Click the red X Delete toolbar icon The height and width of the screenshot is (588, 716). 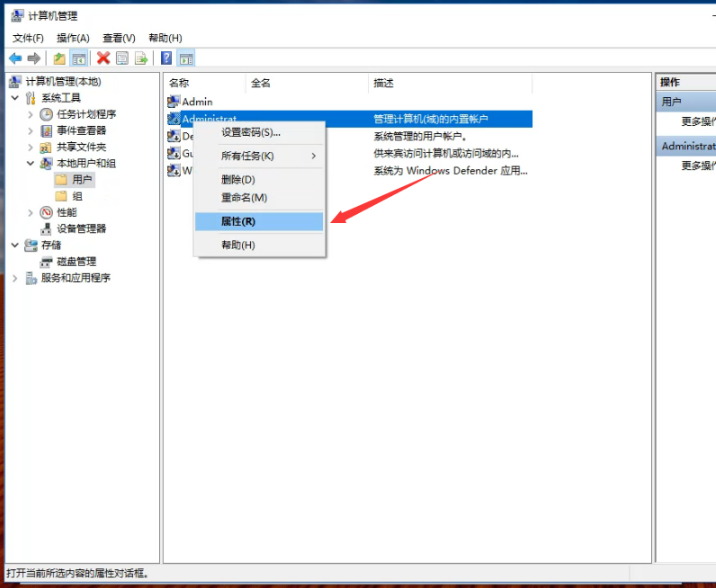click(x=103, y=58)
